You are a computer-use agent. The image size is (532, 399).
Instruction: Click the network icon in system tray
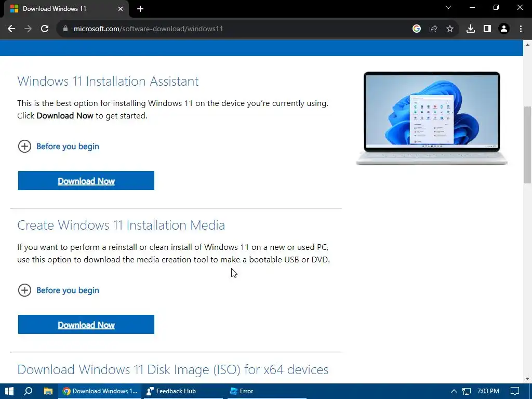(x=467, y=391)
